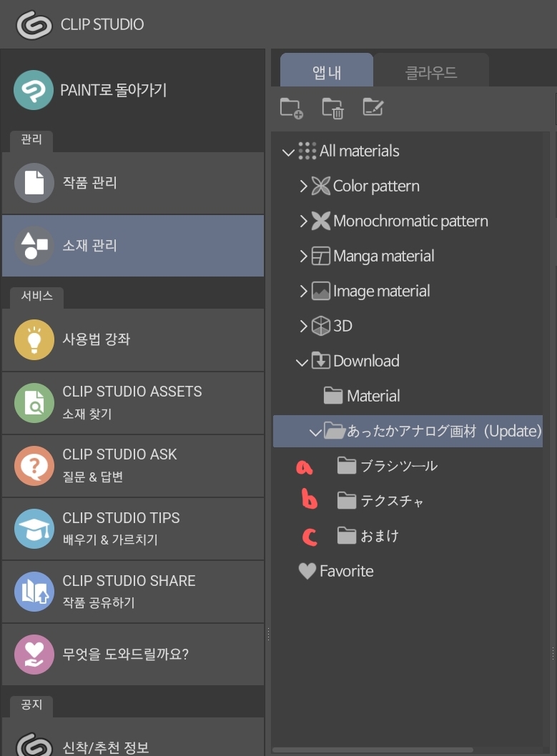Expand the 3D category
Viewport: 557px width, 756px height.
[303, 326]
